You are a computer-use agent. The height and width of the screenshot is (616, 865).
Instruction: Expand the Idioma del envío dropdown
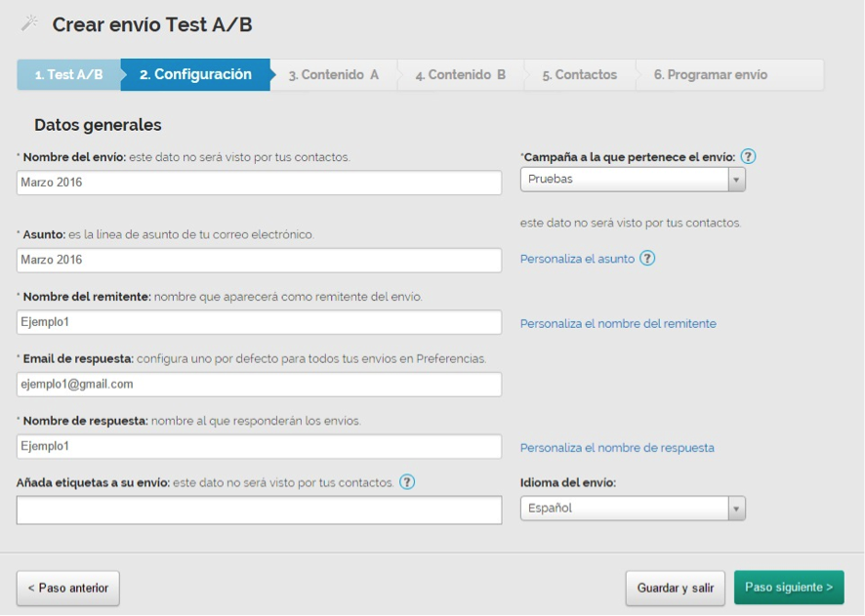(x=632, y=509)
